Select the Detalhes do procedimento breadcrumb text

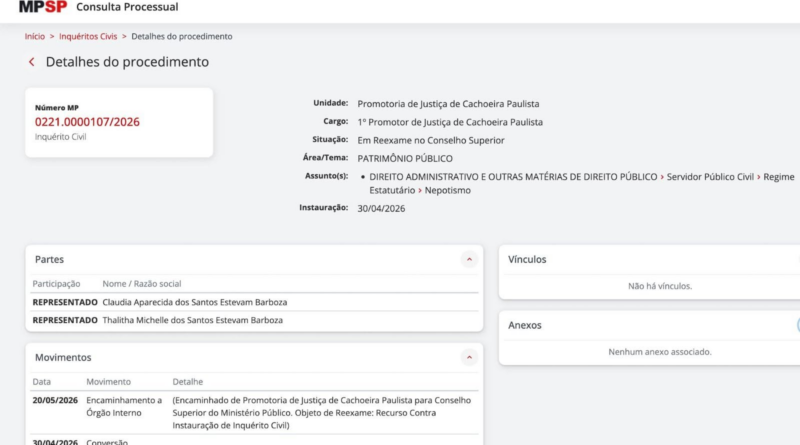click(x=182, y=36)
